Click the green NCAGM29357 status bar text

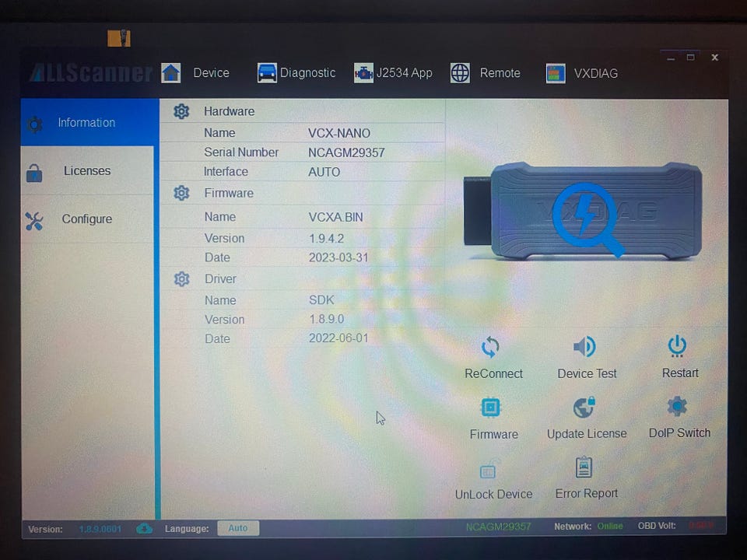point(498,527)
